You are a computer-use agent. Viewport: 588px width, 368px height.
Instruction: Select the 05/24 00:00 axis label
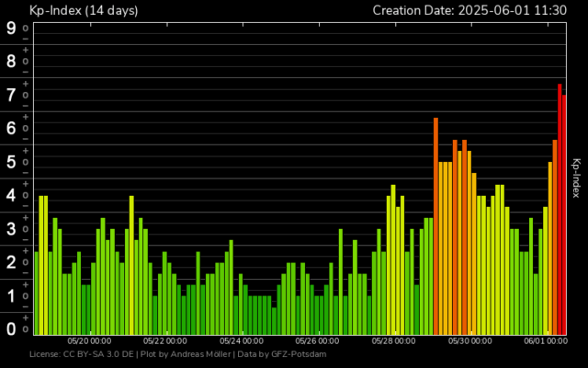point(242,340)
